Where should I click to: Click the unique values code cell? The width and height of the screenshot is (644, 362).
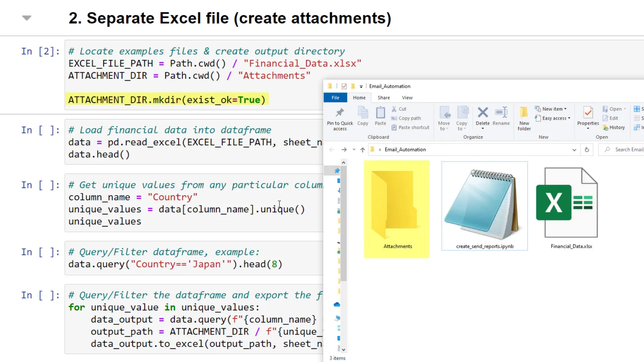click(194, 203)
